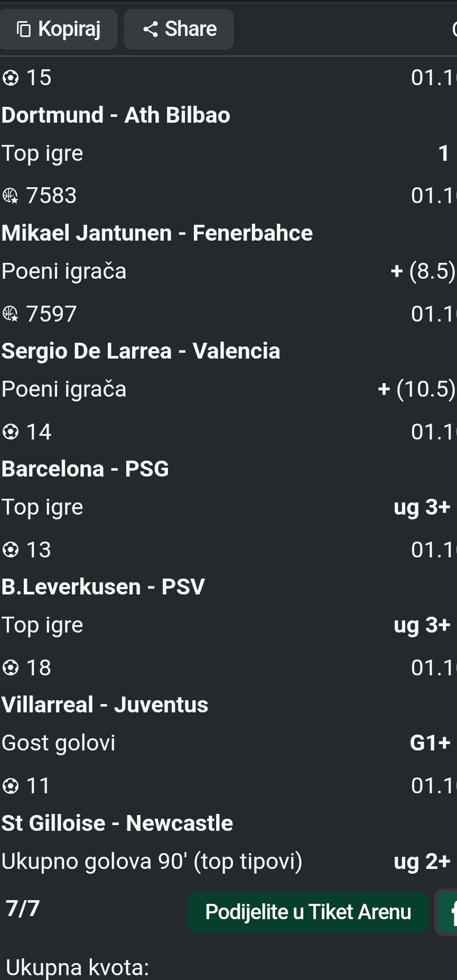Screen dimensions: 457x980
Task: Click the Kopiraj copy button
Action: (x=58, y=29)
